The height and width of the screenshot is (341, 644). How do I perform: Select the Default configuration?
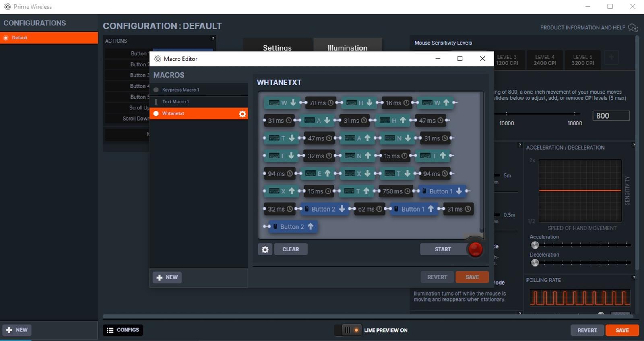click(x=49, y=38)
